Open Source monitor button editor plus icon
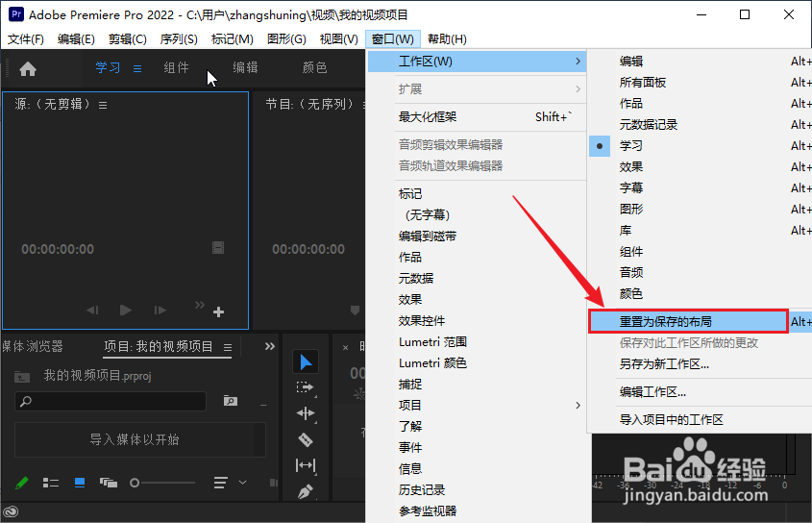This screenshot has width=812, height=523. click(x=218, y=311)
